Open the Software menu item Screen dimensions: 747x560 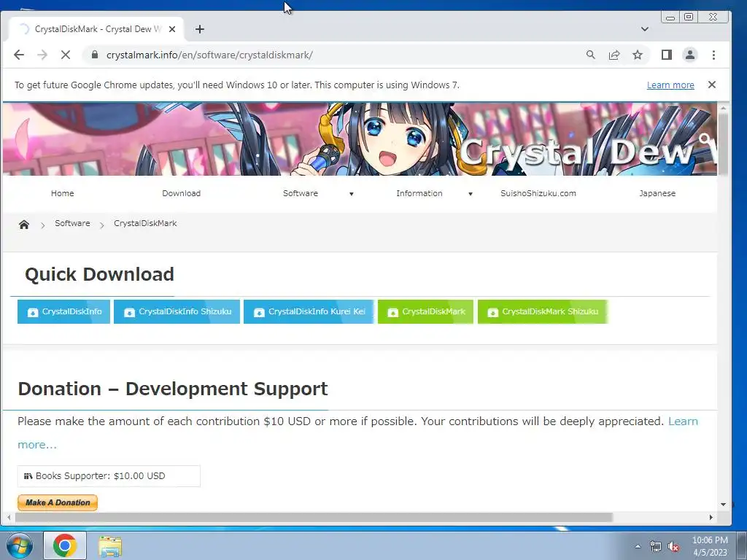tap(300, 193)
